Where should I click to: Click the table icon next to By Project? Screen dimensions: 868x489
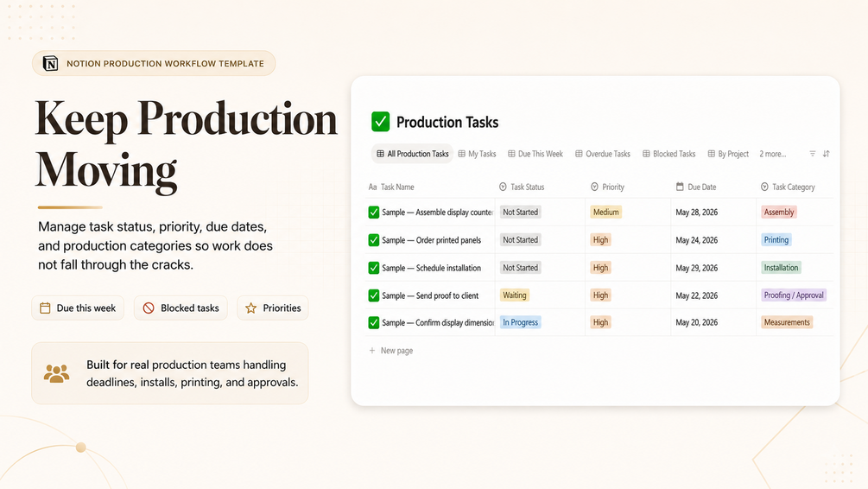(712, 154)
